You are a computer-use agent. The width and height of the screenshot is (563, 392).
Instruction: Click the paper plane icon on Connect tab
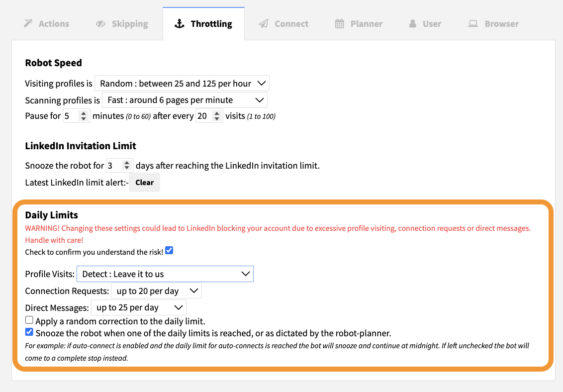tap(264, 24)
